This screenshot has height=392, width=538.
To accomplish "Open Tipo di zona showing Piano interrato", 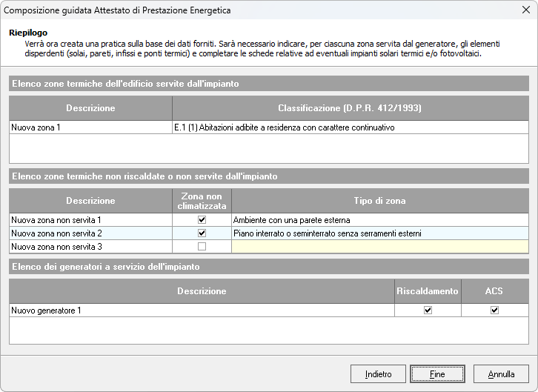I will tap(379, 233).
